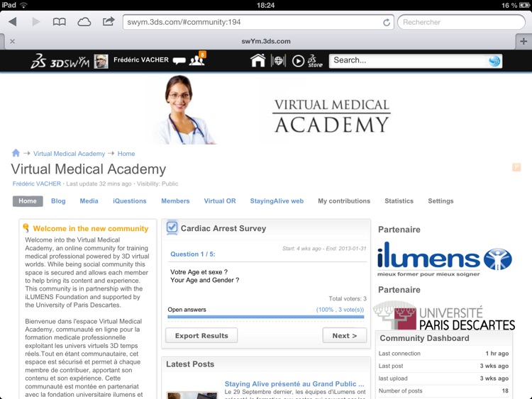Click the 3DSwYm Search field
The height and width of the screenshot is (399, 532).
point(407,61)
